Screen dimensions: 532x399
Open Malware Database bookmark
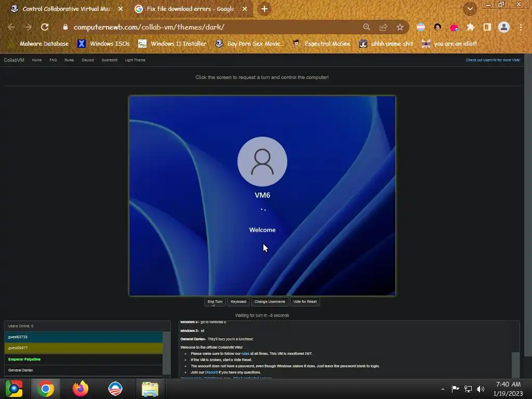[39, 44]
